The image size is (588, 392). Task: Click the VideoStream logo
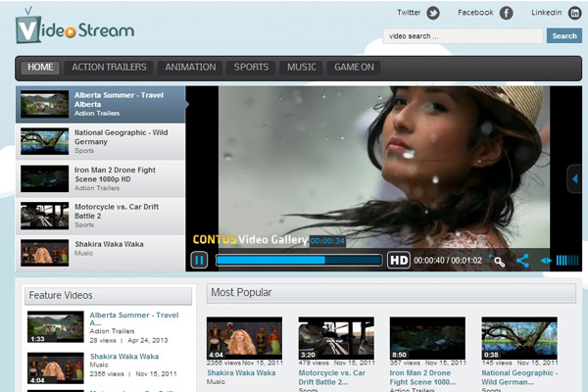[75, 26]
